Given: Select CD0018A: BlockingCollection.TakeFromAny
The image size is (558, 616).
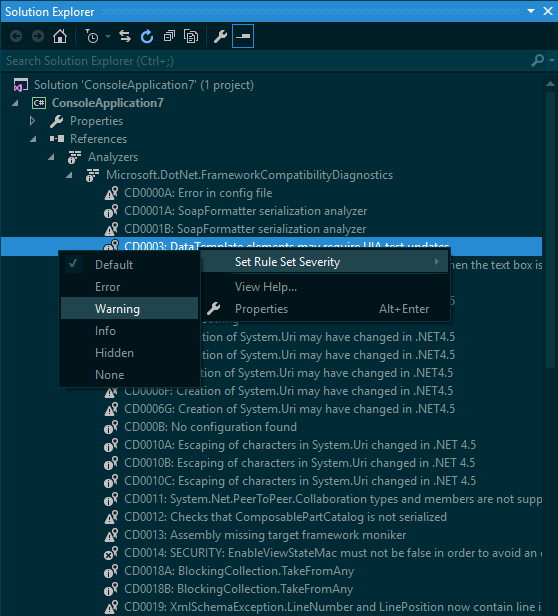Looking at the screenshot, I should 239,571.
